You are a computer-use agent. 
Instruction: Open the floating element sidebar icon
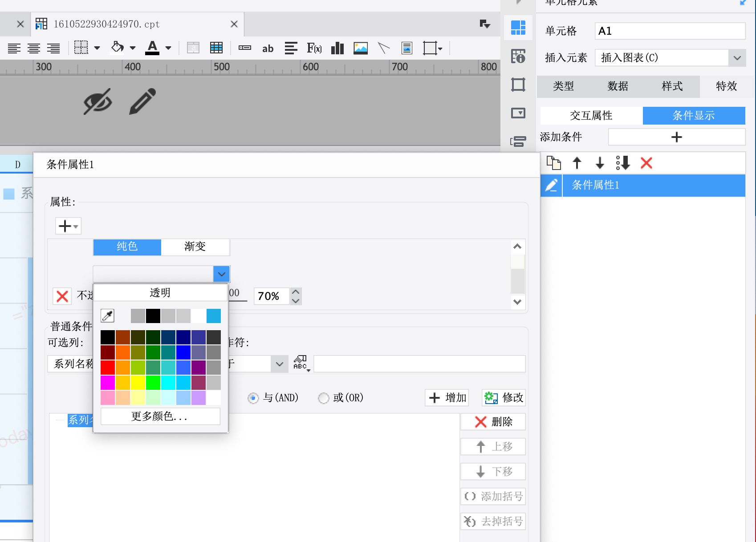518,85
